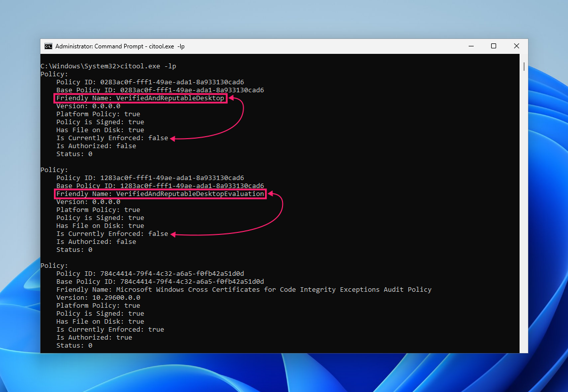This screenshot has height=392, width=568.
Task: Click 'Friendly Name: VerifiedAndReputableDesktopEvaluation' line
Action: coord(160,194)
